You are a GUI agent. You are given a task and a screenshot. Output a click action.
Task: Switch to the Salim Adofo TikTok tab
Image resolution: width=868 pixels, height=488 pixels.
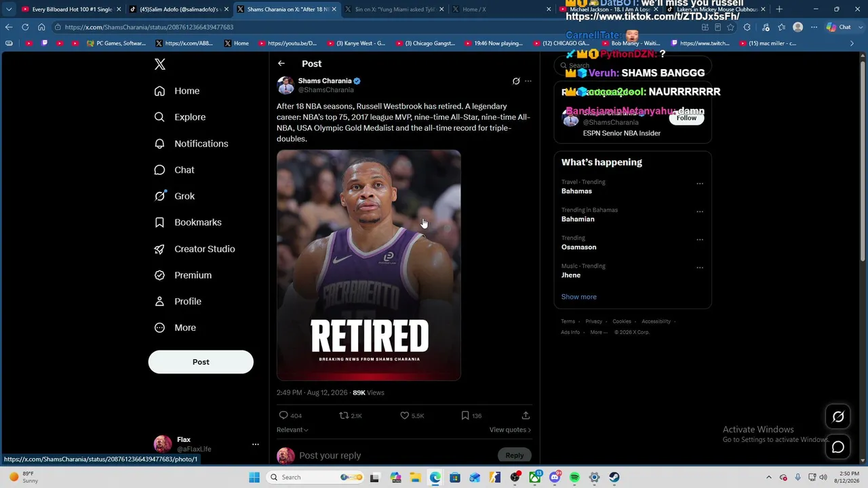point(178,9)
